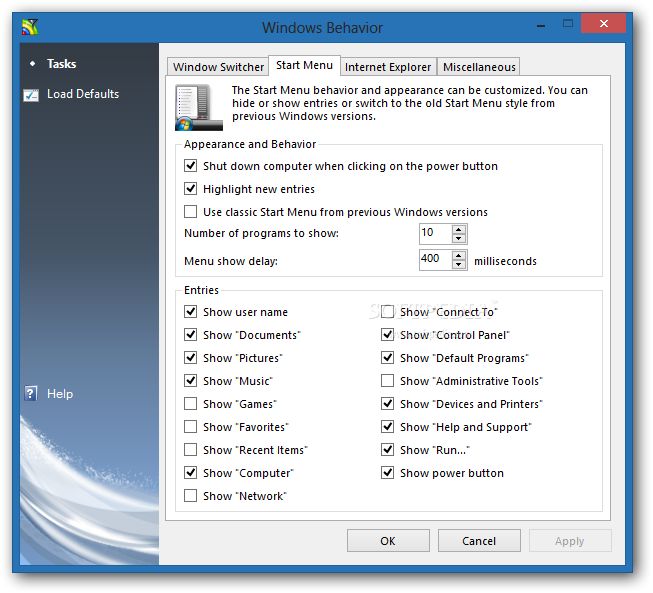
Task: Open the Help link in sidebar
Action: coord(60,394)
